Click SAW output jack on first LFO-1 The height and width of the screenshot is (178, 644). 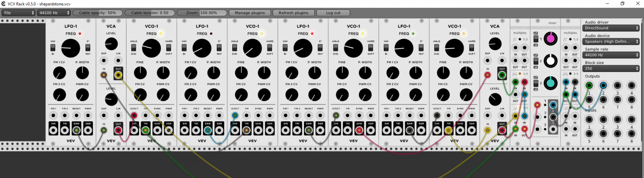[76, 130]
